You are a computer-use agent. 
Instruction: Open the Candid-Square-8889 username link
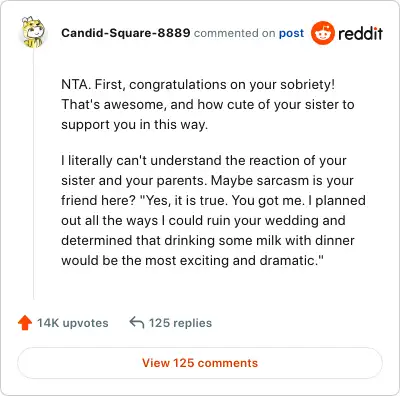tap(126, 33)
